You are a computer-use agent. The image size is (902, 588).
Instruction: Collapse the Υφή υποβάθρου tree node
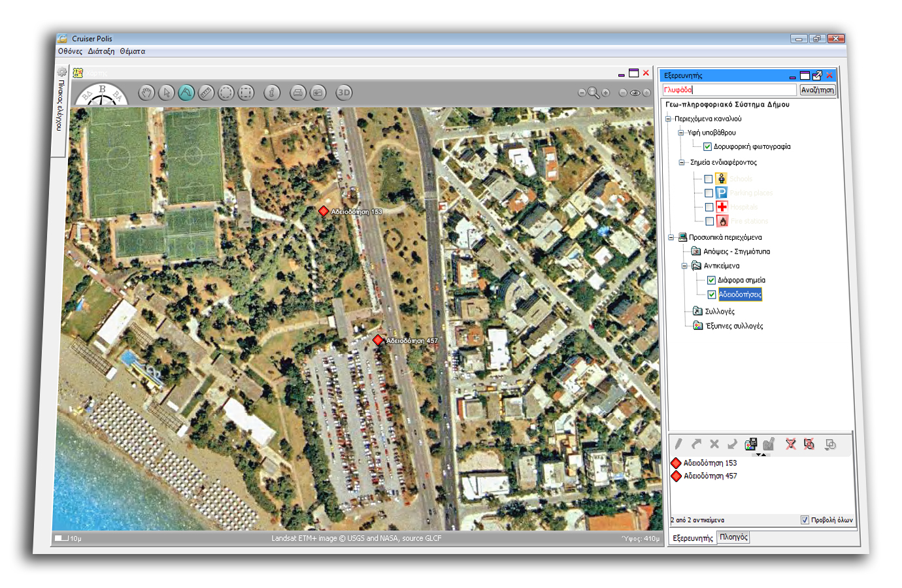click(x=680, y=132)
